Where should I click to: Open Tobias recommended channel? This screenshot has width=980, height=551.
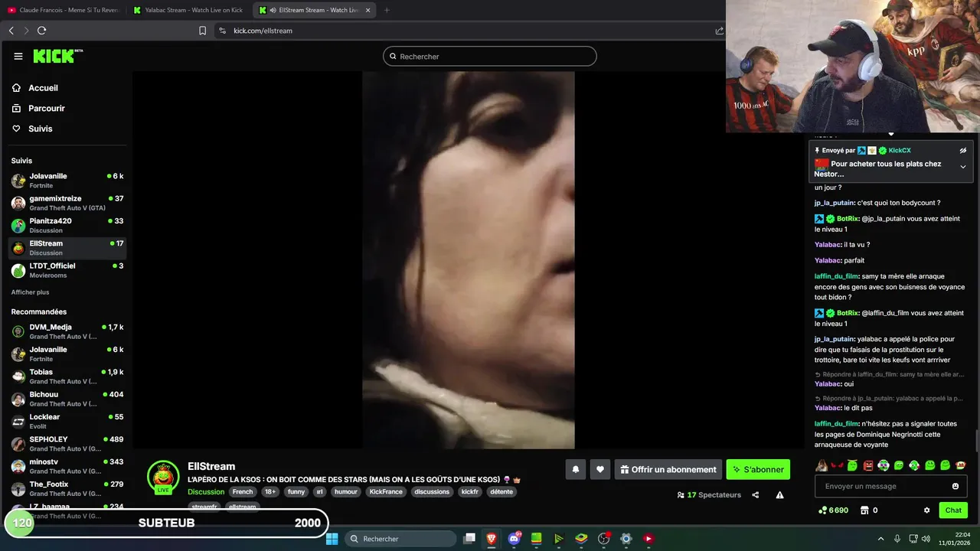67,377
